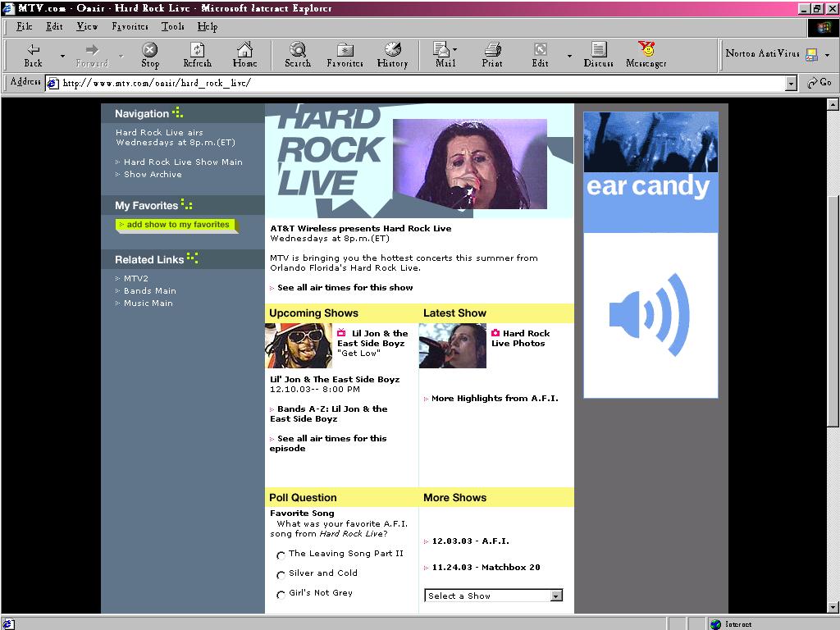Screen dimensions: 840x630
Task: Click the Hard Rock Live header singer photo
Action: [470, 164]
